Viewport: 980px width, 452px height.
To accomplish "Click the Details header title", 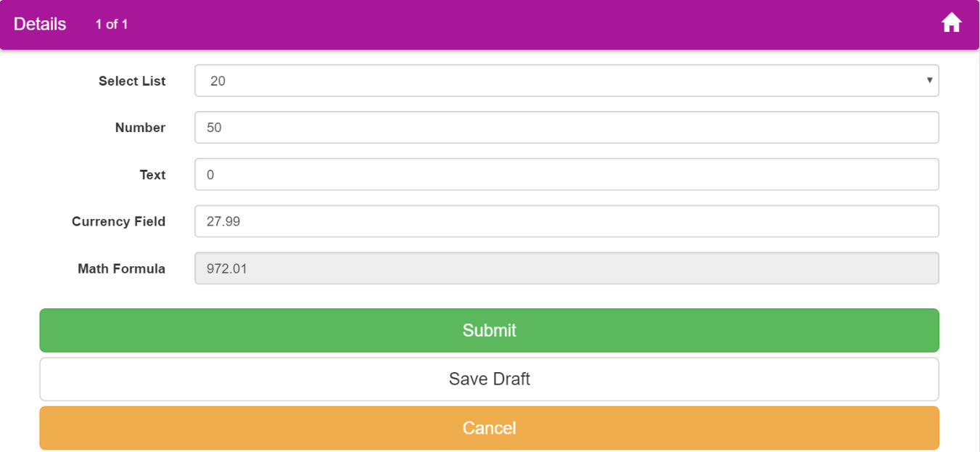I will tap(40, 24).
